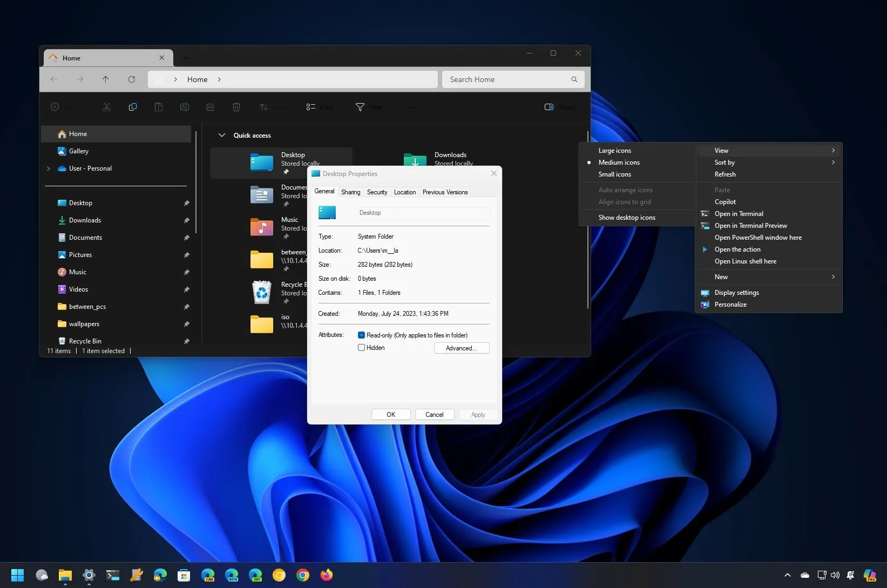Enable the Hidden attribute checkbox
Image resolution: width=887 pixels, height=588 pixels.
pyautogui.click(x=361, y=348)
